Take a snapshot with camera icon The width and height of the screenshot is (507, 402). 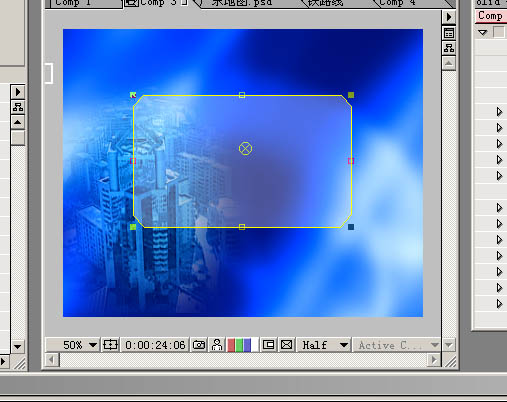[199, 345]
